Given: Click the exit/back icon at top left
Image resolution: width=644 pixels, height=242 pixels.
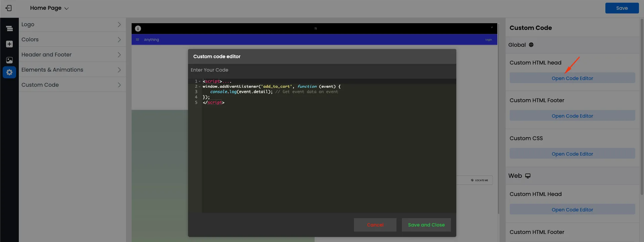Looking at the screenshot, I should 9,8.
